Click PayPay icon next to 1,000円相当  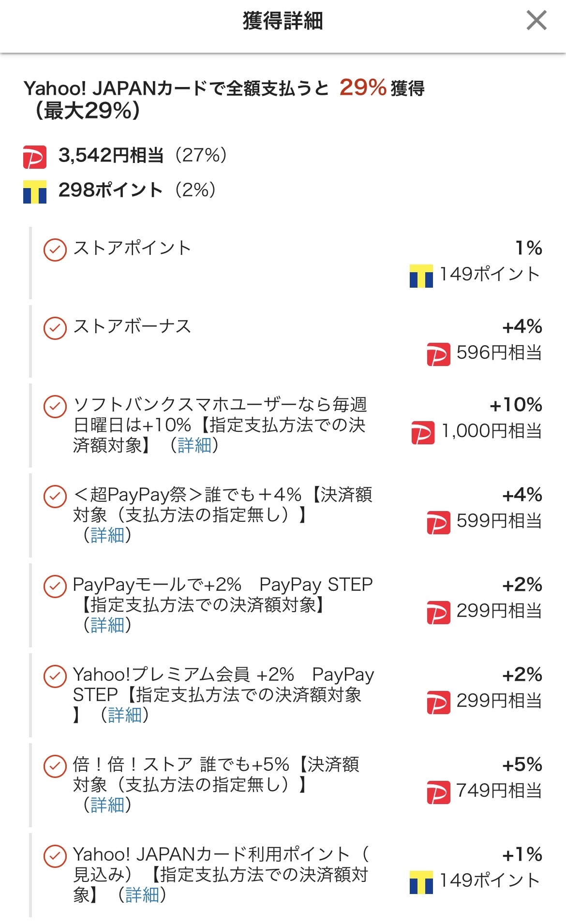coord(423,432)
